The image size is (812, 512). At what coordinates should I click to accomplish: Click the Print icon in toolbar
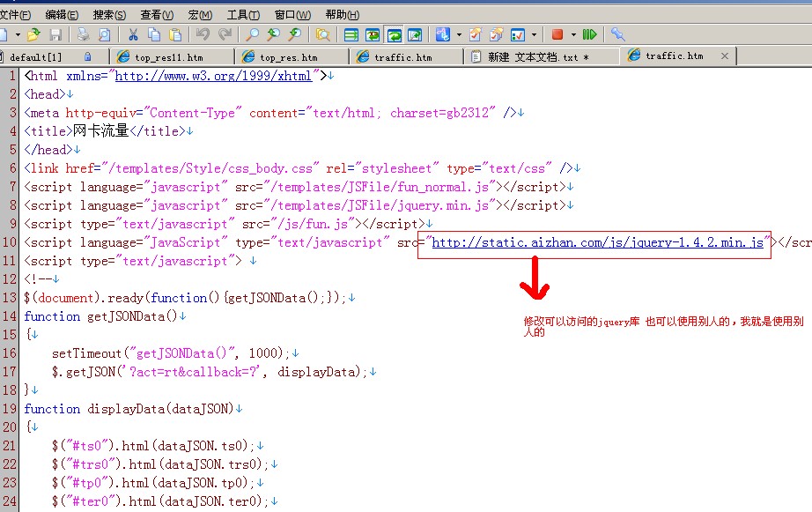coord(83,35)
